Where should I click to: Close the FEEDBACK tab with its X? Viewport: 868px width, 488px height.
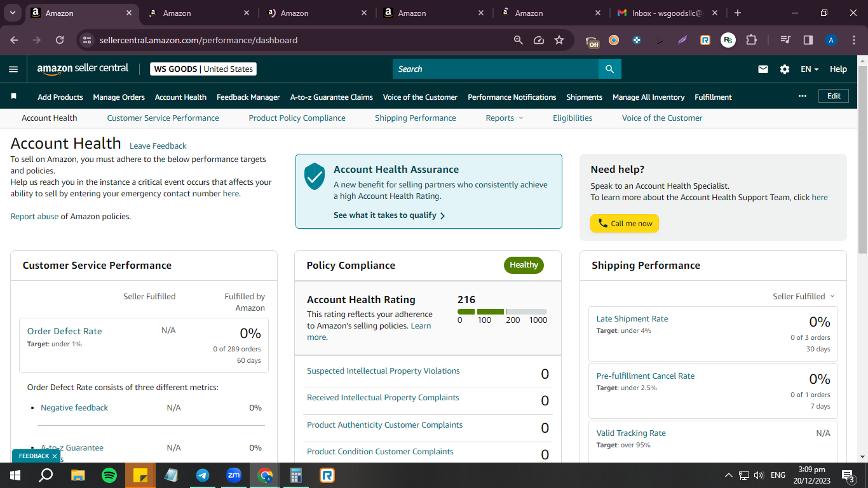tap(55, 456)
